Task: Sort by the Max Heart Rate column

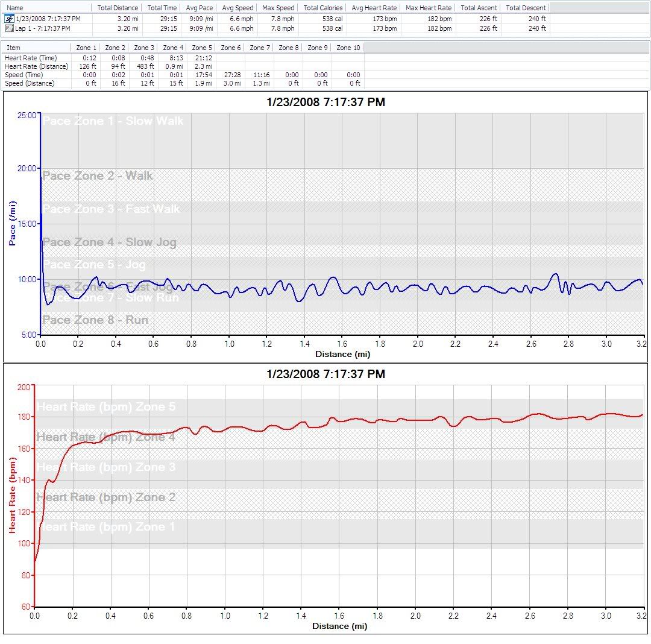Action: pyautogui.click(x=428, y=8)
